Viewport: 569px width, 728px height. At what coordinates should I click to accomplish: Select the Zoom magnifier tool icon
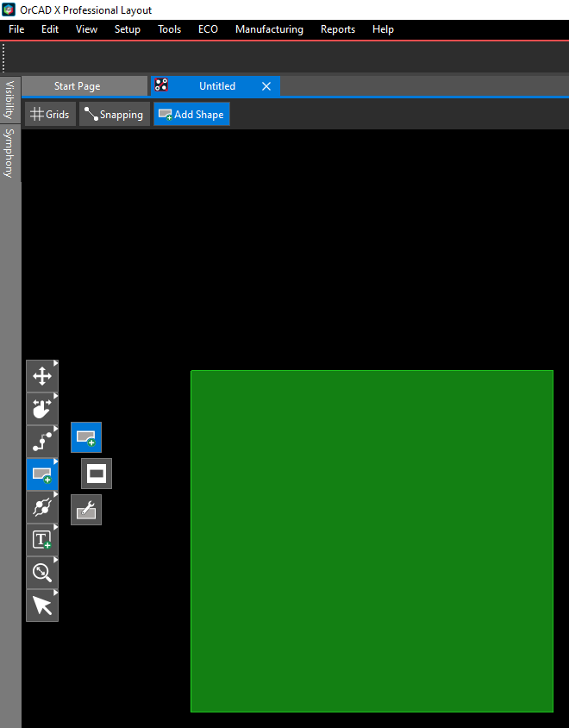tap(42, 573)
